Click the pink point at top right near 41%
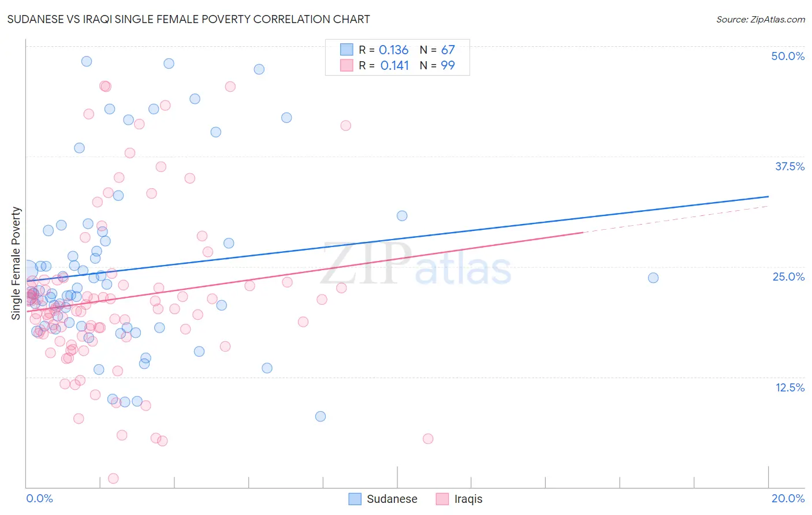 346,125
